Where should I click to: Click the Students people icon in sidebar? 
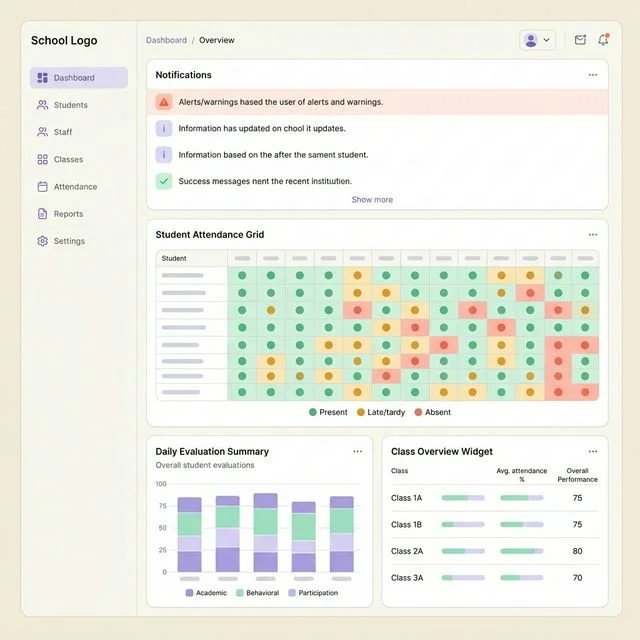click(x=42, y=105)
